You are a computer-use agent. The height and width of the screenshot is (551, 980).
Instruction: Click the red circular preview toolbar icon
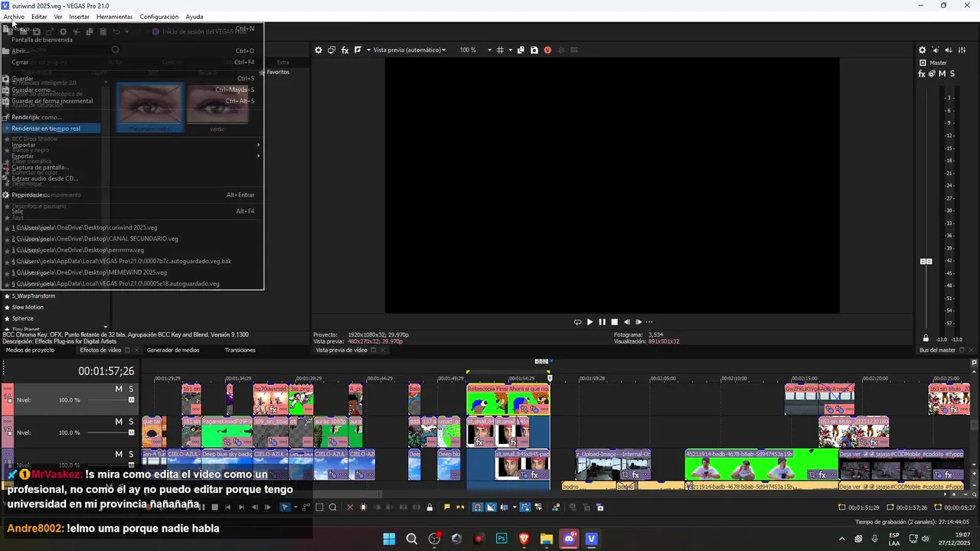547,50
